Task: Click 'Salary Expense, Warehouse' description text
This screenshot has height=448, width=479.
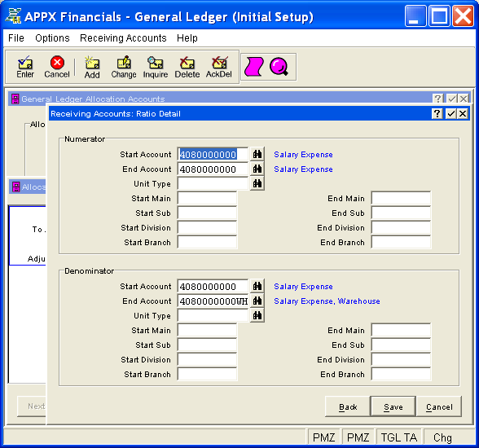Action: pyautogui.click(x=327, y=301)
